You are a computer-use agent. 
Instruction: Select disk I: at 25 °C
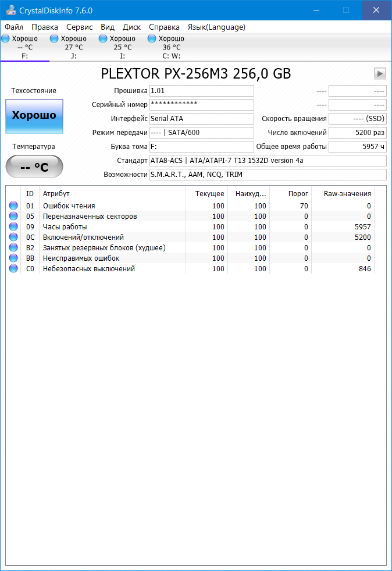tap(122, 47)
